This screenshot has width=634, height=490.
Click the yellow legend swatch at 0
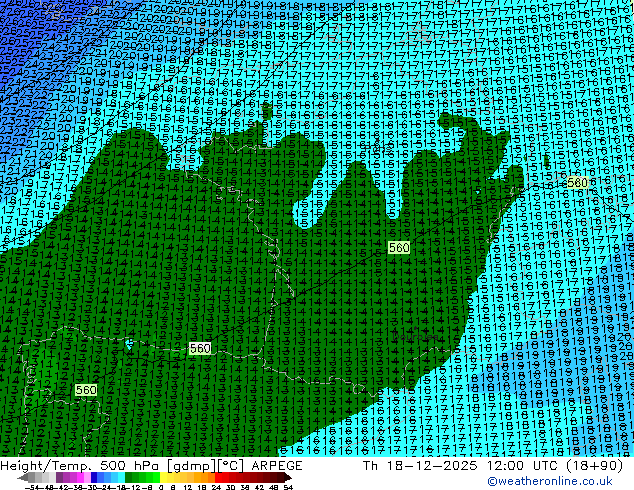pos(163,477)
